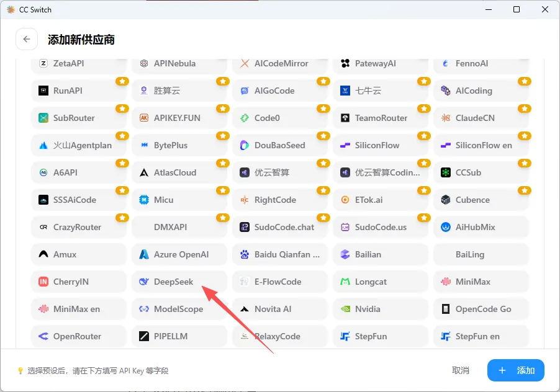Choose the DouBaoSeed preset
560x392 pixels.
tap(280, 145)
